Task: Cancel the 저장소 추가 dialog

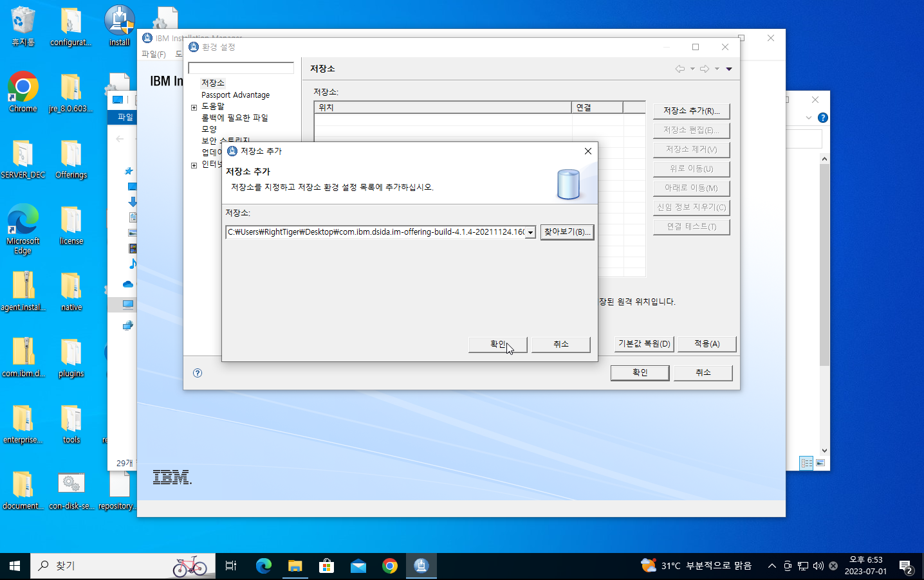Action: [x=561, y=345]
